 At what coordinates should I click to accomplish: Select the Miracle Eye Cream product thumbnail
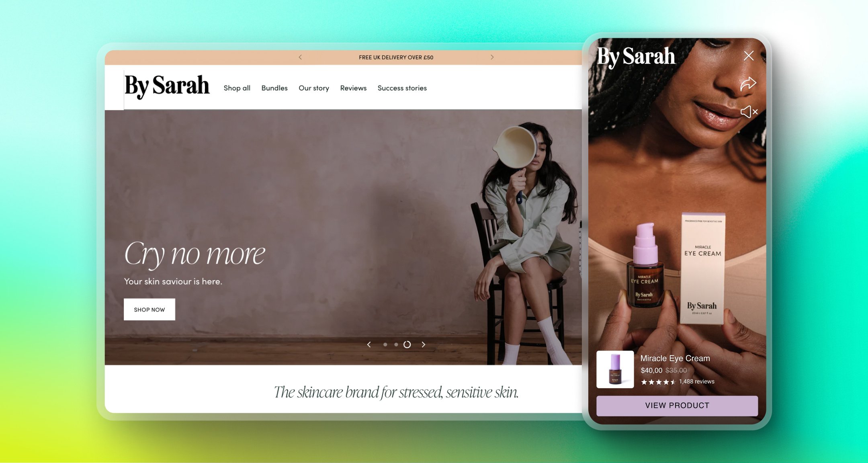615,369
